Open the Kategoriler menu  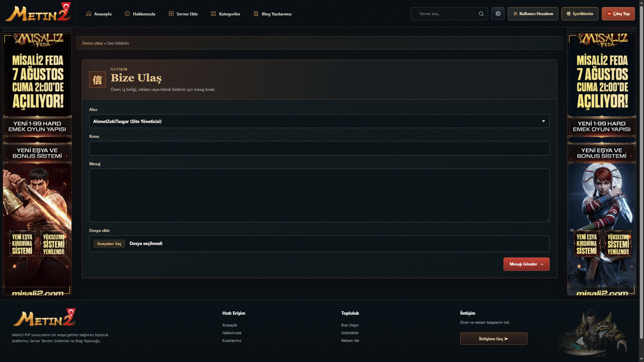coord(225,14)
